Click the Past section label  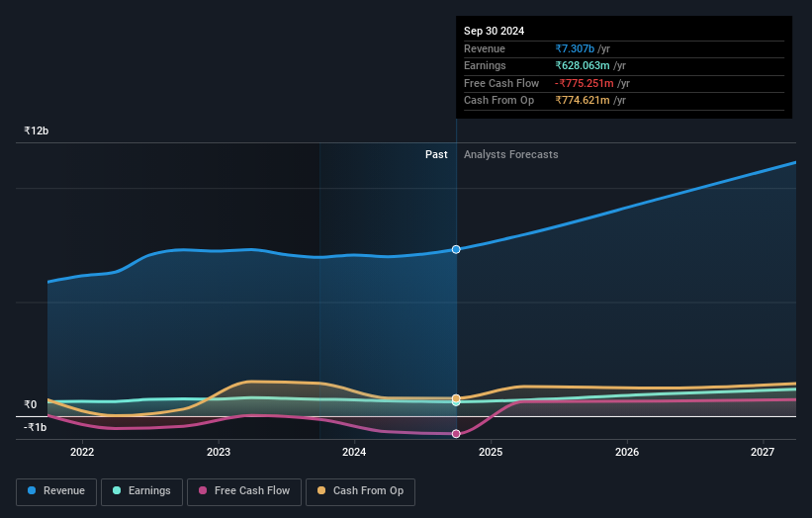click(436, 155)
